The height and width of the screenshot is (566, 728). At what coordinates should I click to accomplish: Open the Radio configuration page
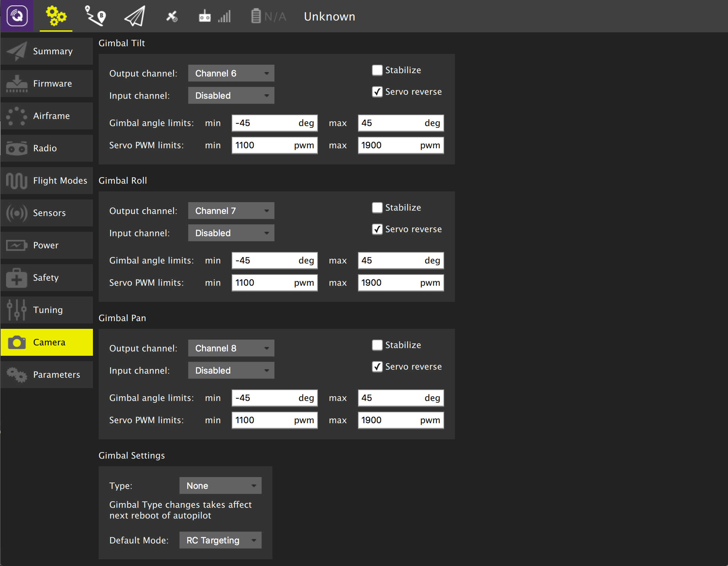(47, 148)
